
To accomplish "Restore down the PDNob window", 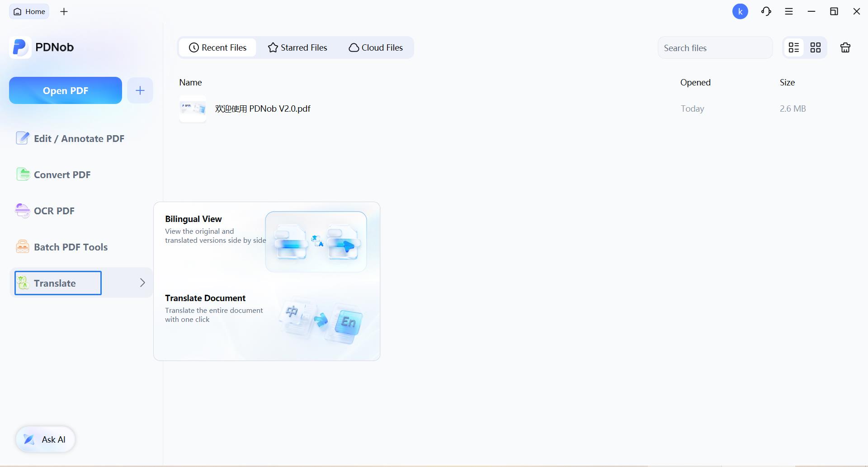I will pos(834,12).
